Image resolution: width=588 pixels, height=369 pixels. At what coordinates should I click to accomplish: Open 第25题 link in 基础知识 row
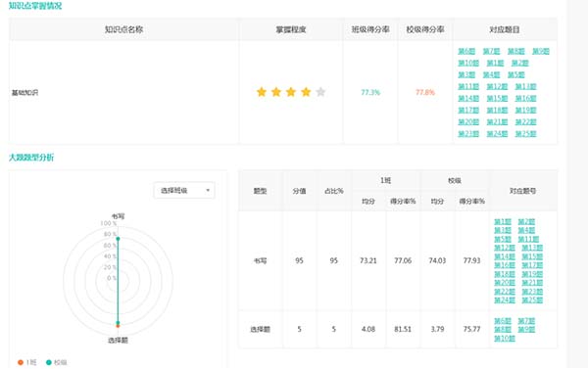pos(525,133)
